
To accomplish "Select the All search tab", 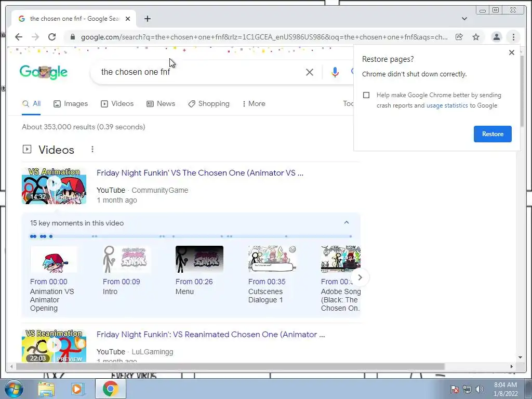I will [31, 104].
